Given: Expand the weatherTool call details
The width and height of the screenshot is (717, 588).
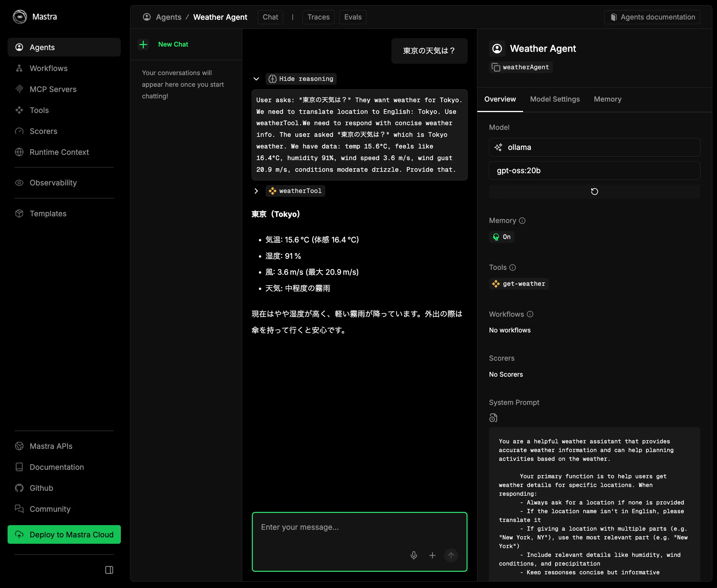Looking at the screenshot, I should pyautogui.click(x=256, y=191).
